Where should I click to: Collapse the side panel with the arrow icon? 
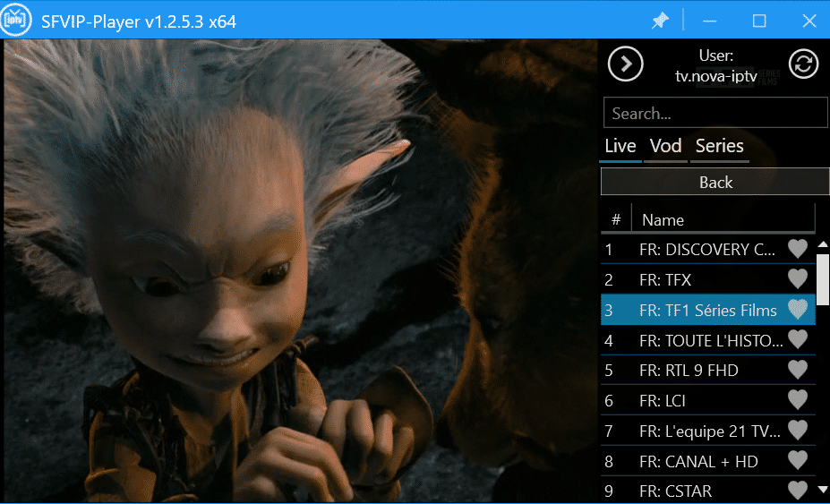click(625, 64)
